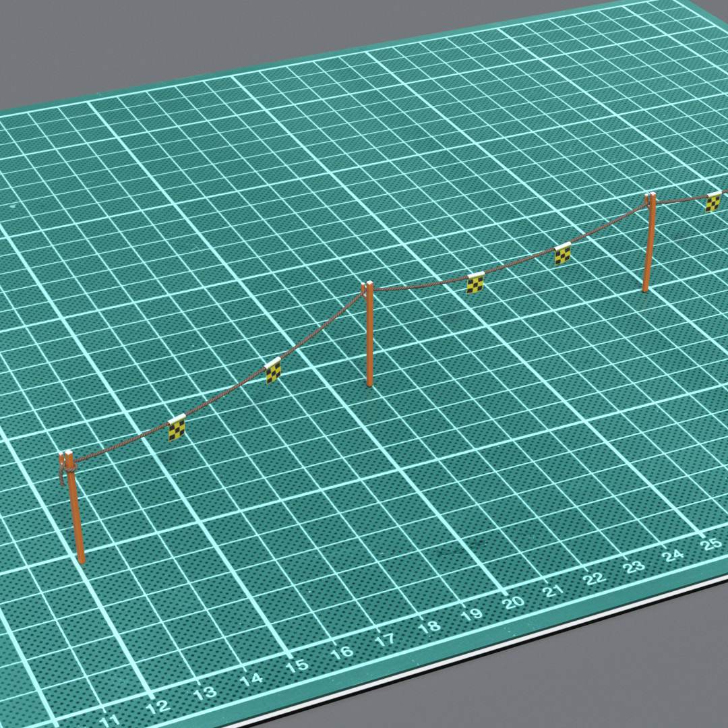Select the middle orange post
728x728 pixels.
click(369, 334)
